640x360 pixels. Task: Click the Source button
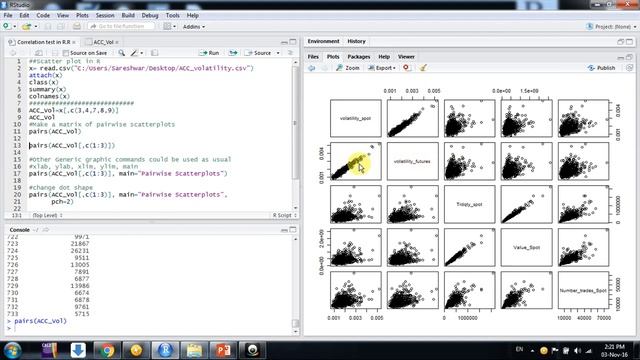(x=258, y=53)
